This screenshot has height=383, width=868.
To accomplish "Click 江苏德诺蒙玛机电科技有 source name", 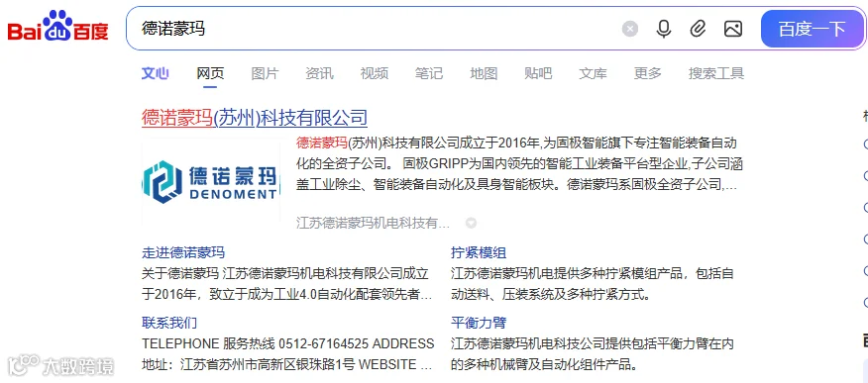I will (x=374, y=224).
